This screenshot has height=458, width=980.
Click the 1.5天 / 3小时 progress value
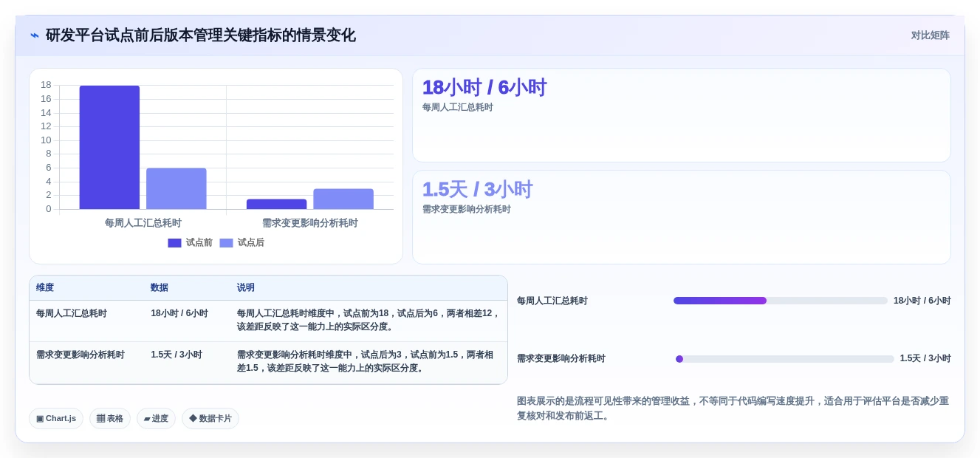(925, 358)
